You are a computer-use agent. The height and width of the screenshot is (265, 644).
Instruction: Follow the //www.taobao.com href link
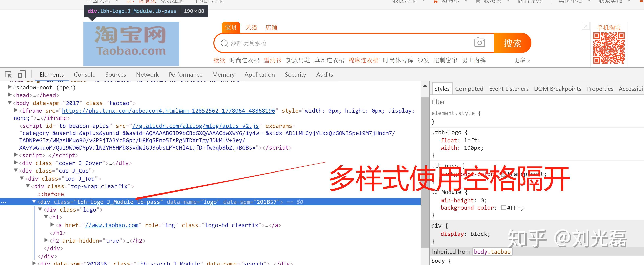pyautogui.click(x=112, y=225)
